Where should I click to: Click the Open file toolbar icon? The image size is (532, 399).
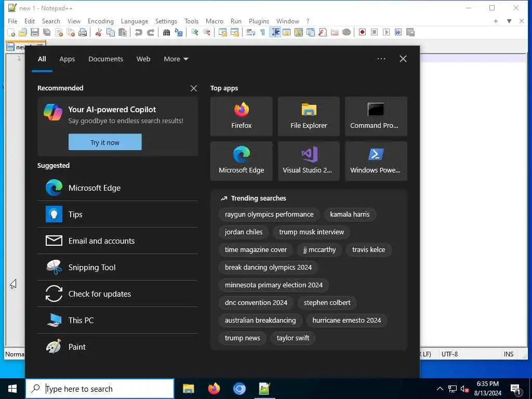click(x=23, y=32)
